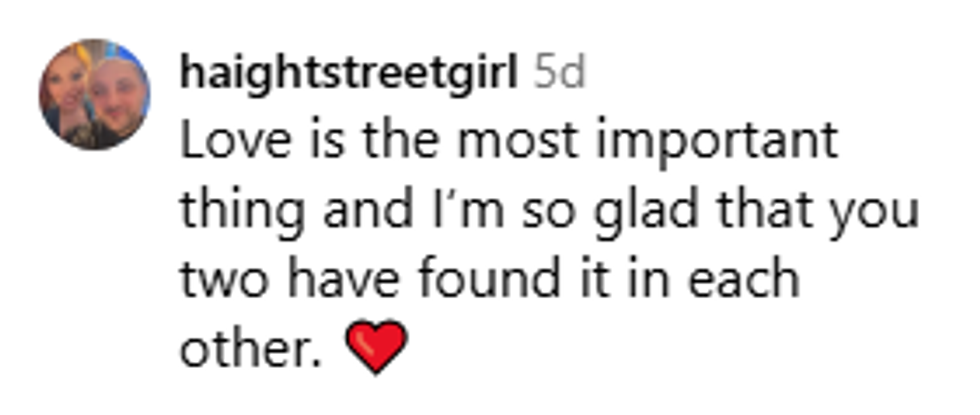Click the word "and" in the second line
Image resolution: width=980 pixels, height=415 pixels.
pos(339,212)
